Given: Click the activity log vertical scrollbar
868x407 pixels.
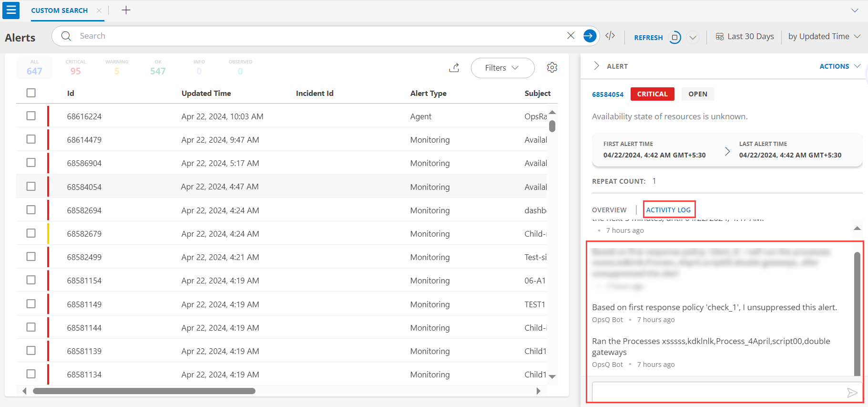Looking at the screenshot, I should [857, 313].
